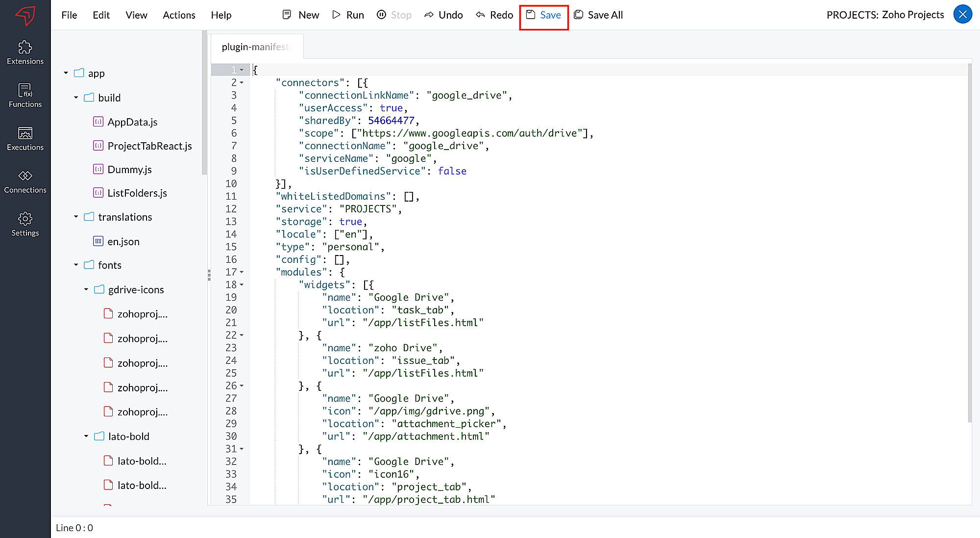Open the Functions sidebar panel
Image resolution: width=980 pixels, height=538 pixels.
point(25,96)
